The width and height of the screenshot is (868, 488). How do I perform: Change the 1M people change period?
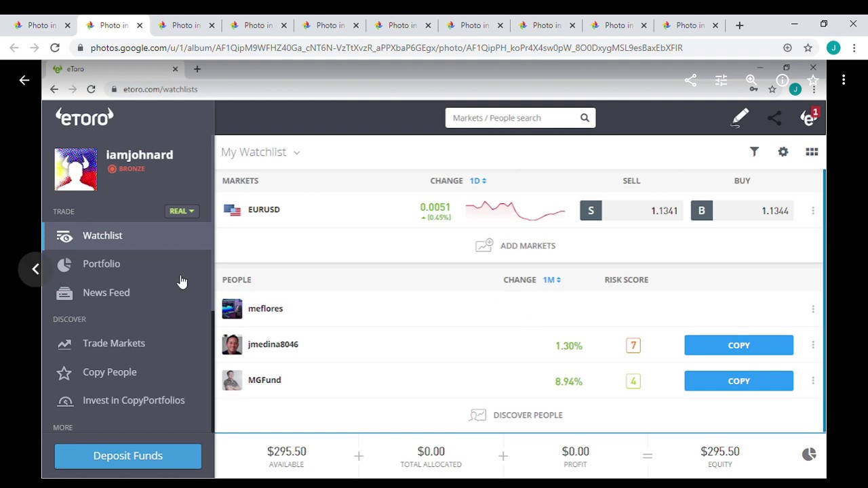click(x=551, y=279)
